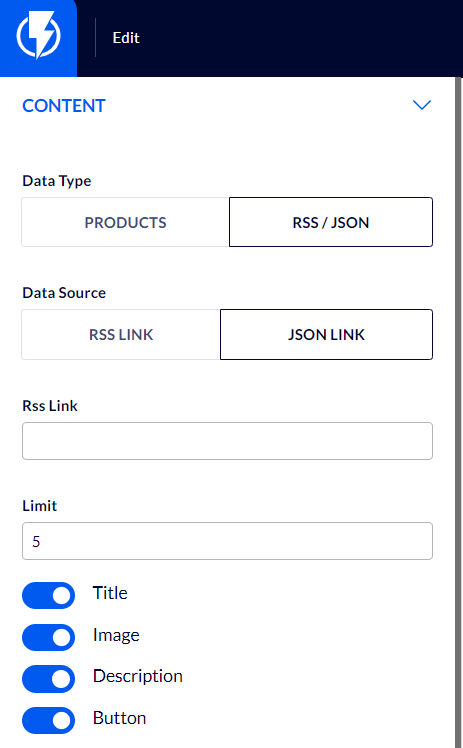Disable the Title toggle switch
Image resolution: width=463 pixels, height=748 pixels.
point(49,595)
